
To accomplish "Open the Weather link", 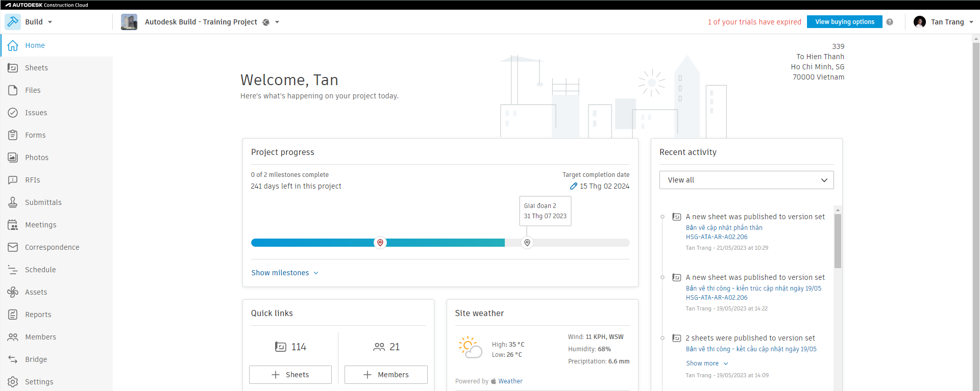I will 510,381.
